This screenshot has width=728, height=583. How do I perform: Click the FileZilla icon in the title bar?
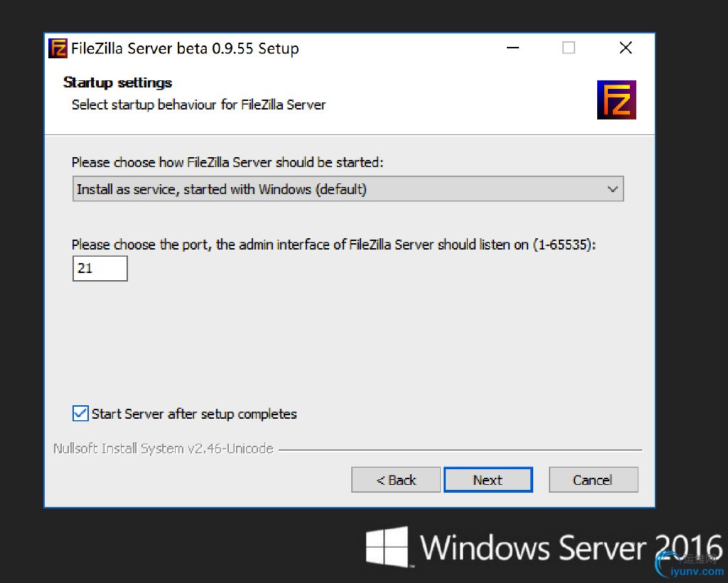pos(58,48)
